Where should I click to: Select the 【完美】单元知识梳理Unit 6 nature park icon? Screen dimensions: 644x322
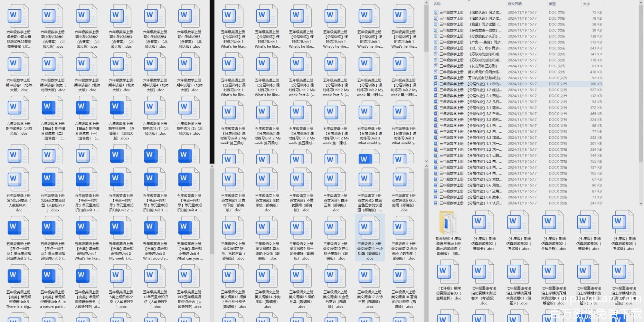tap(52, 276)
